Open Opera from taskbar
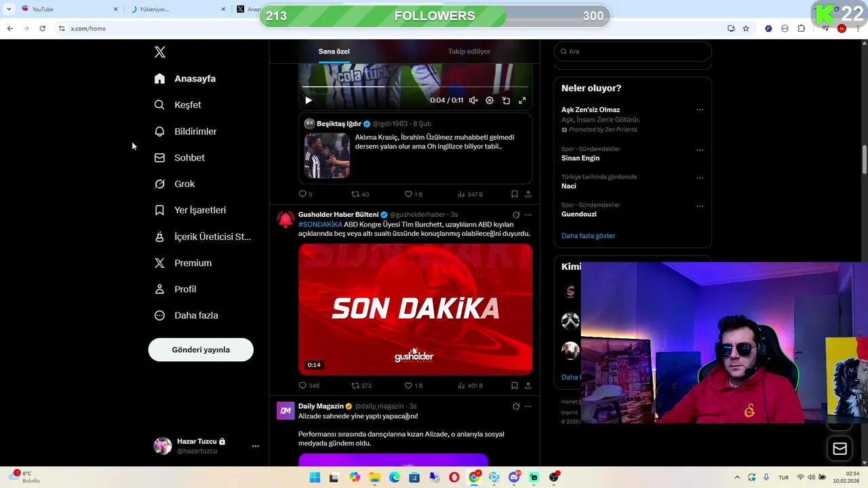 [454, 478]
